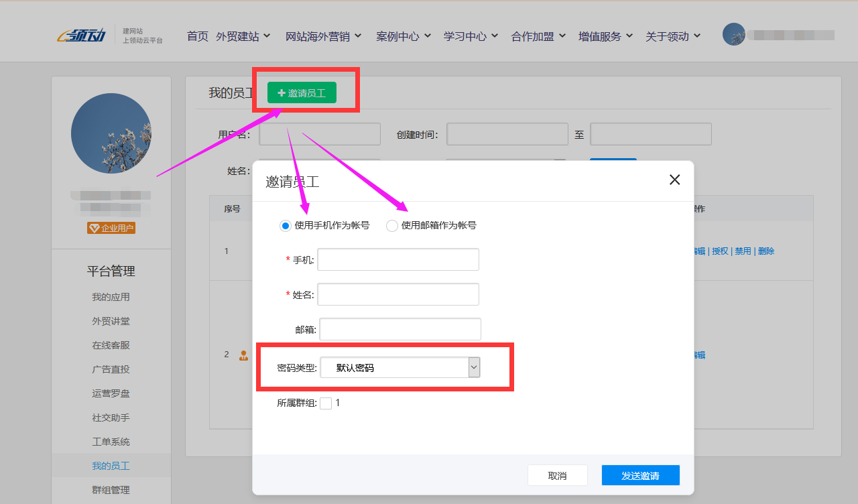Click the 发送邀请 button to send invitation
The image size is (858, 504).
640,475
